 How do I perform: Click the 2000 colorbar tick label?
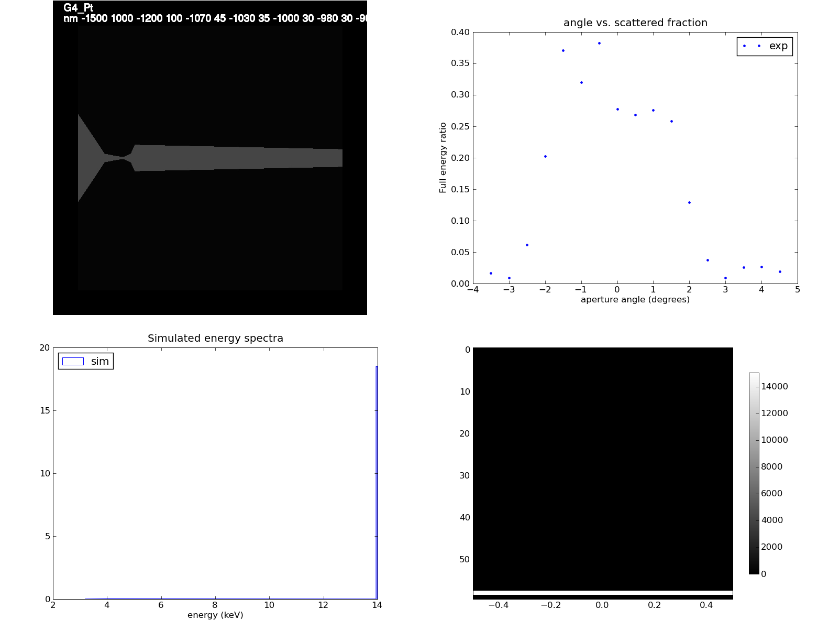[772, 547]
